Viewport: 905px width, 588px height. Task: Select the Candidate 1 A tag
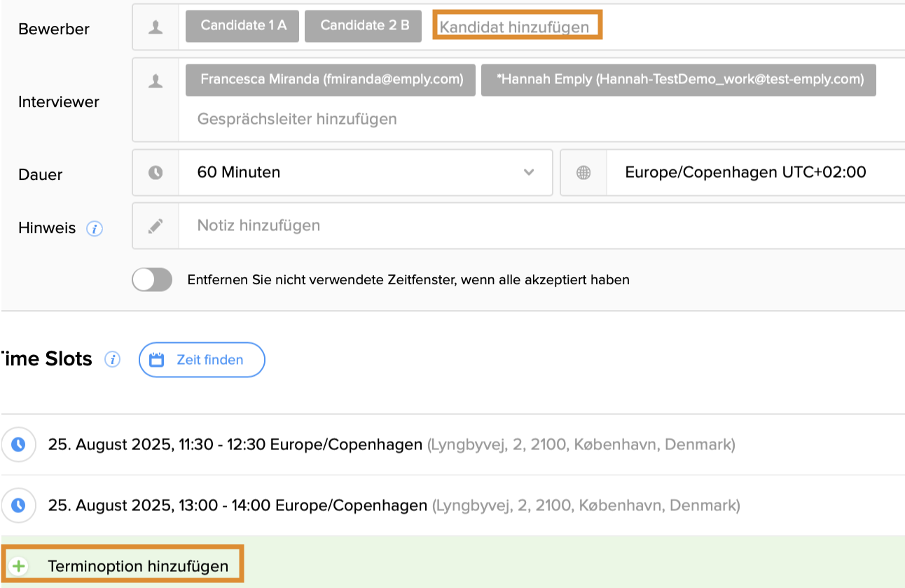(243, 25)
